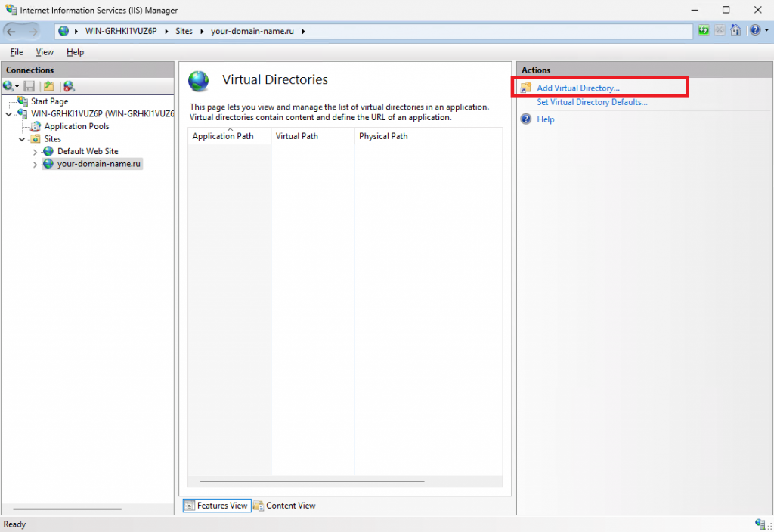The height and width of the screenshot is (532, 774).
Task: Click the your-domain-name.ru globe icon in tree
Action: (x=48, y=164)
